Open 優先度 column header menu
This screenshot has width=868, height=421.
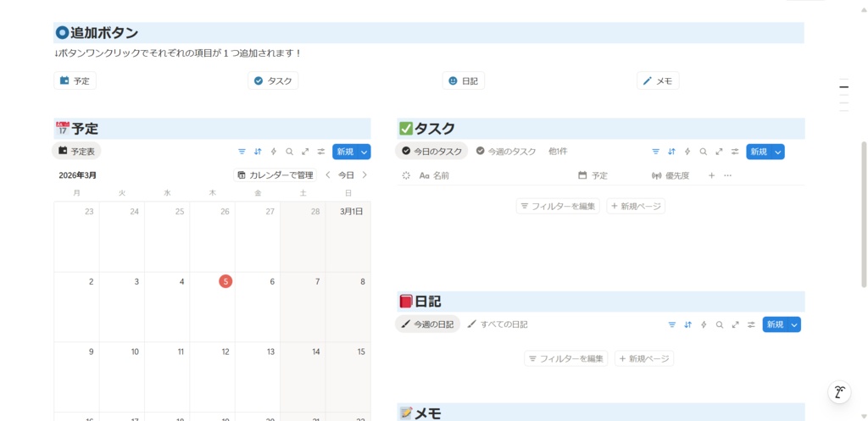coord(670,175)
